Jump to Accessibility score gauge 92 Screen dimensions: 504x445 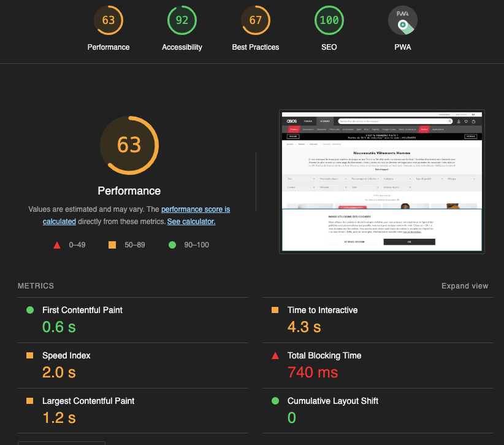tap(182, 20)
